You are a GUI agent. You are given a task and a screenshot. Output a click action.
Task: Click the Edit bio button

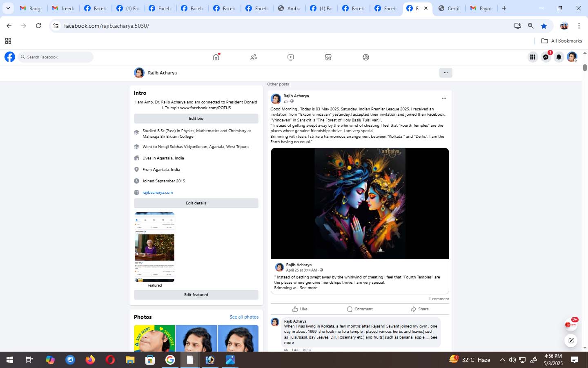click(x=196, y=119)
